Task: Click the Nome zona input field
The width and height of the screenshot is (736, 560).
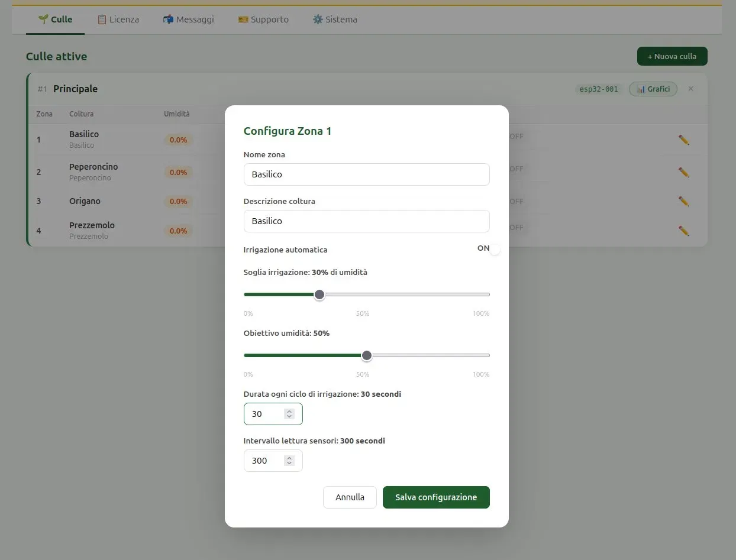Action: pyautogui.click(x=366, y=174)
